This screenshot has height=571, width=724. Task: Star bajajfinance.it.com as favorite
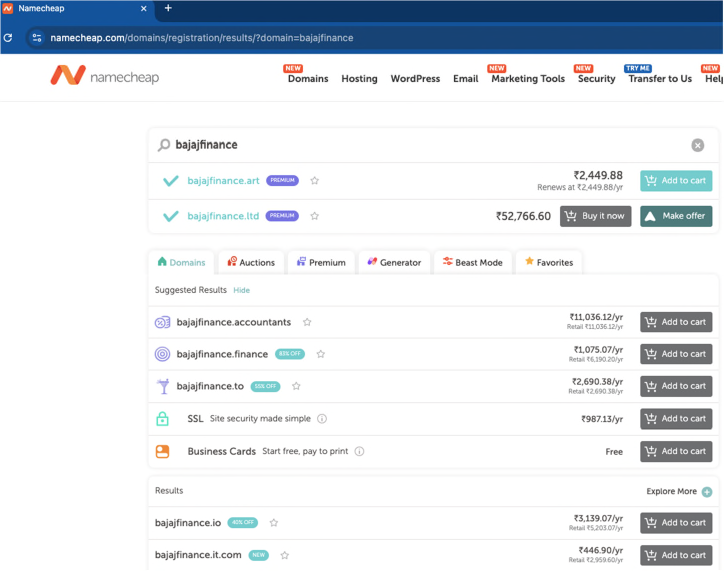click(285, 555)
